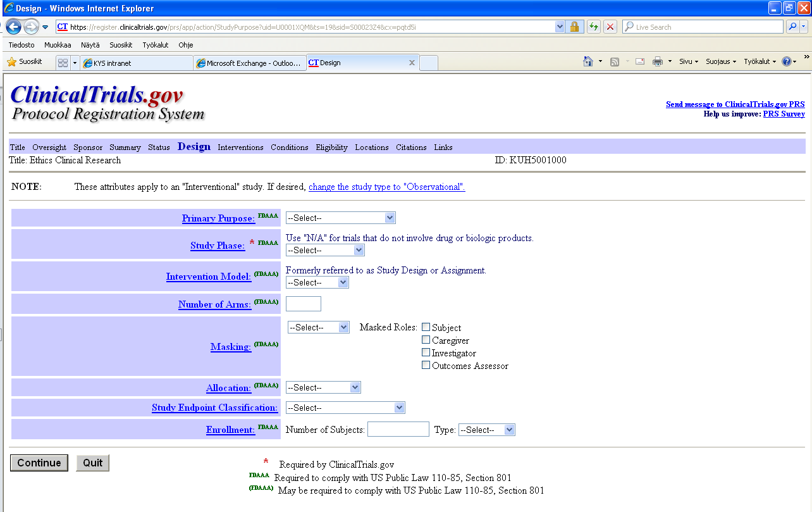
Task: Check the Caregiver masked role checkbox
Action: (426, 340)
